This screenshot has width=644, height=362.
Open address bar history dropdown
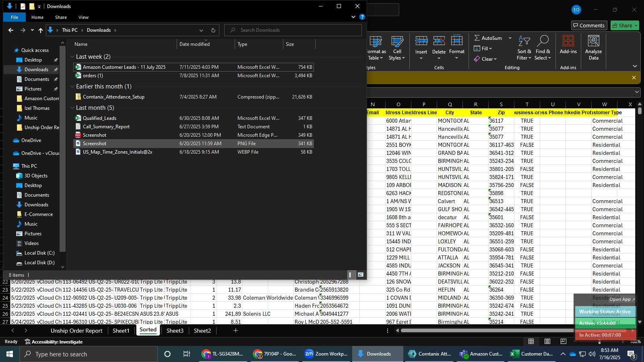click(201, 30)
